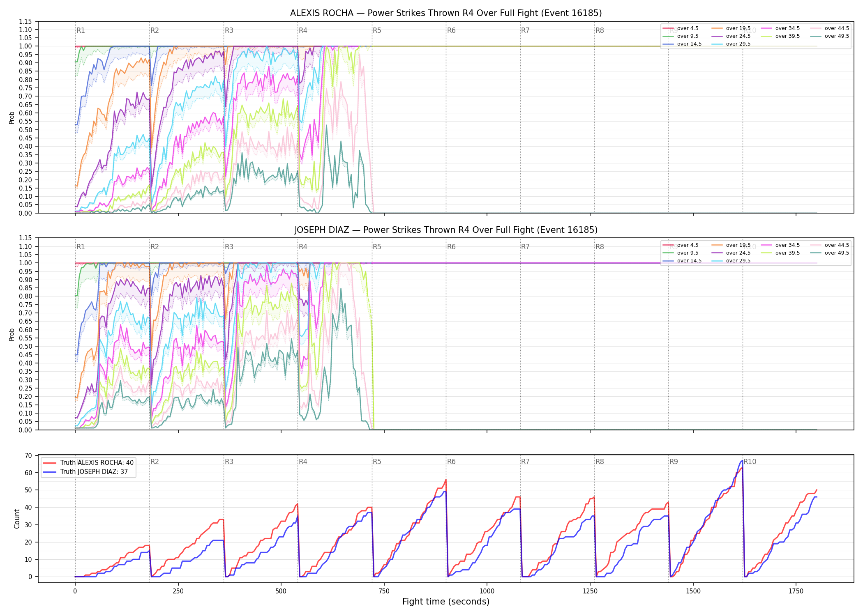The height and width of the screenshot is (616, 863).
Task: Select R4 round label in Diaz chart
Action: click(303, 247)
